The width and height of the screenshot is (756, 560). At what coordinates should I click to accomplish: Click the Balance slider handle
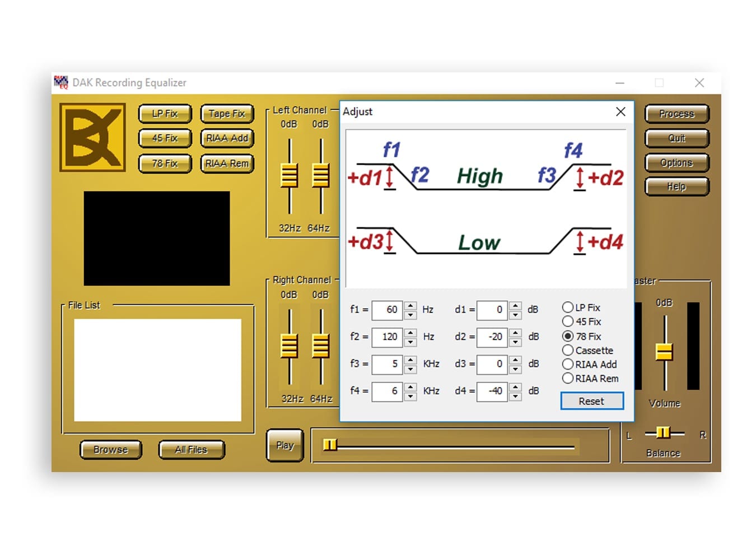(664, 433)
